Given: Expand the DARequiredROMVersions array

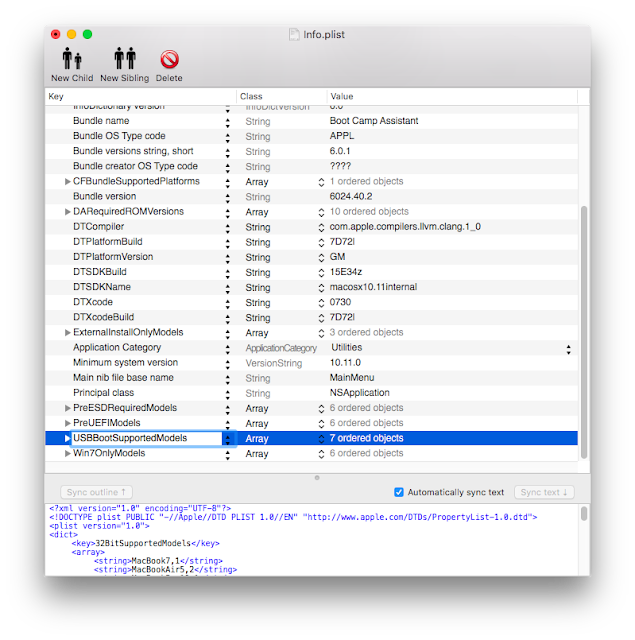Looking at the screenshot, I should [x=68, y=212].
